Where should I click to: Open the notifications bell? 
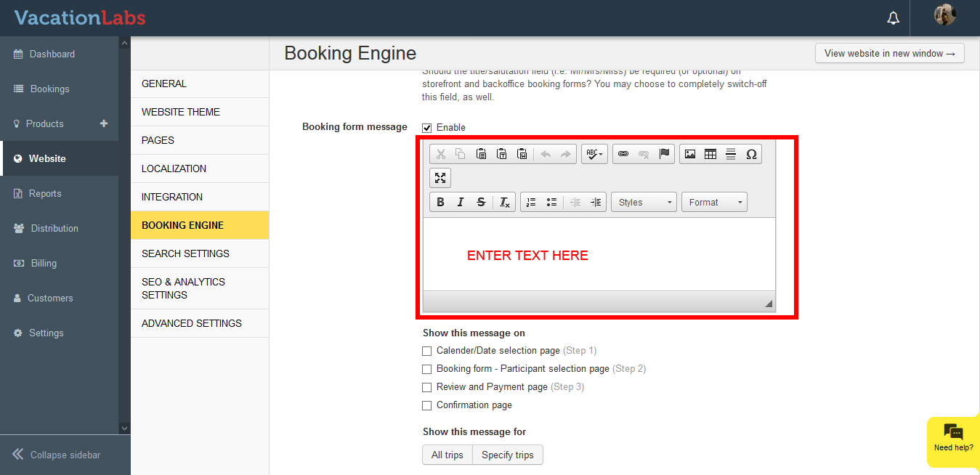point(894,18)
